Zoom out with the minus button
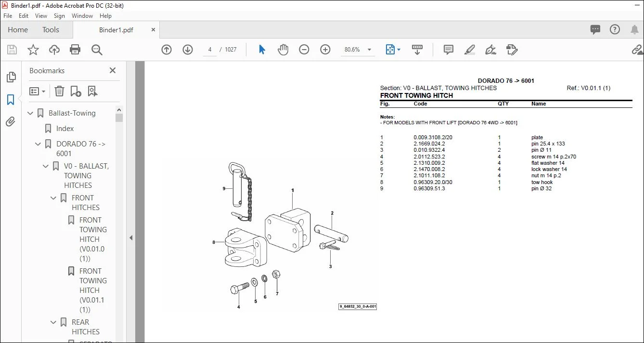The width and height of the screenshot is (644, 343). (x=304, y=50)
